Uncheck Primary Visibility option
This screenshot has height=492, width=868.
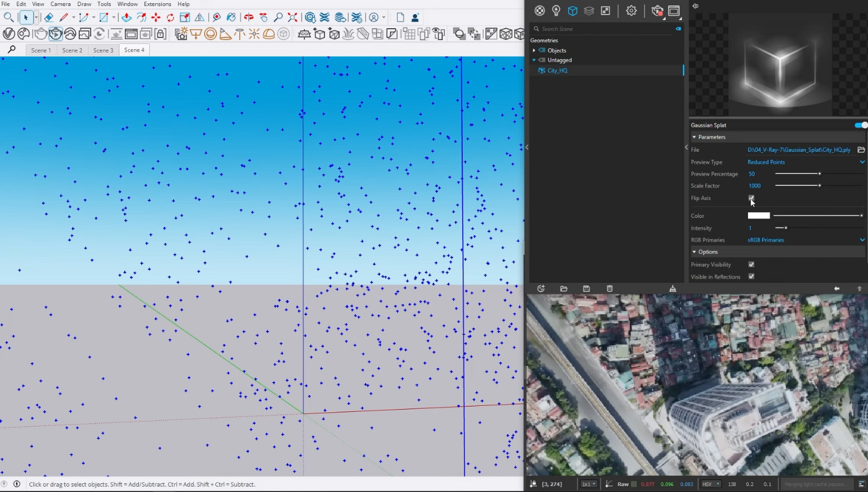click(751, 264)
